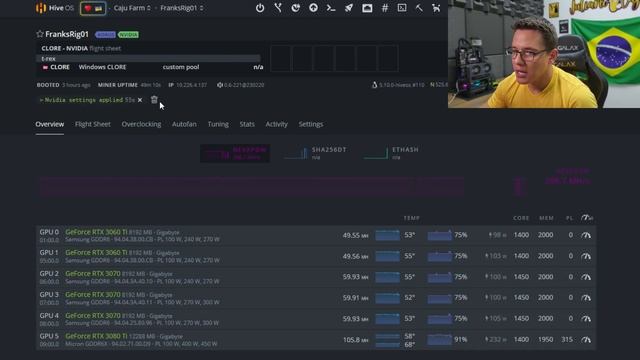Click GPU 2 GeForce RTX 3070 name
The height and width of the screenshot is (360, 640).
[93, 273]
